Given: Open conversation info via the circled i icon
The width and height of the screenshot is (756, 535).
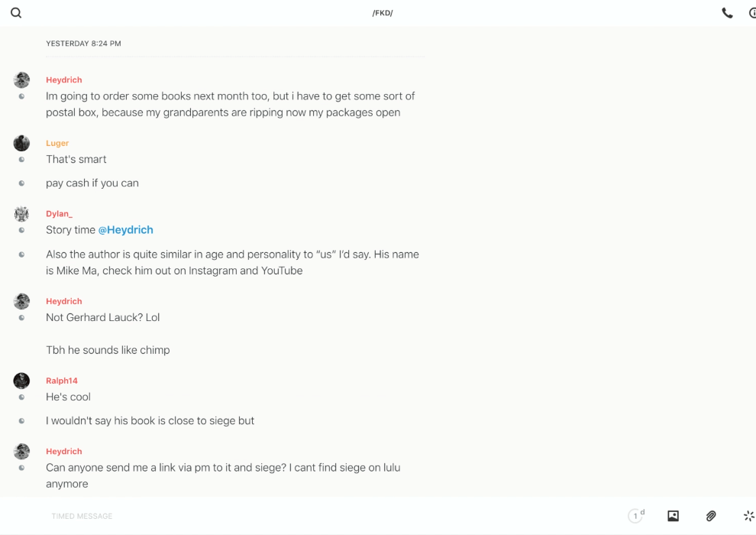Looking at the screenshot, I should click(x=752, y=13).
